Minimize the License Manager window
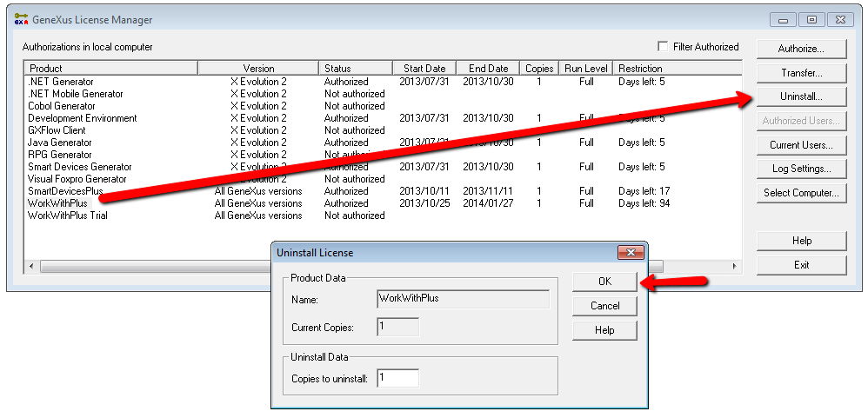 (784, 19)
